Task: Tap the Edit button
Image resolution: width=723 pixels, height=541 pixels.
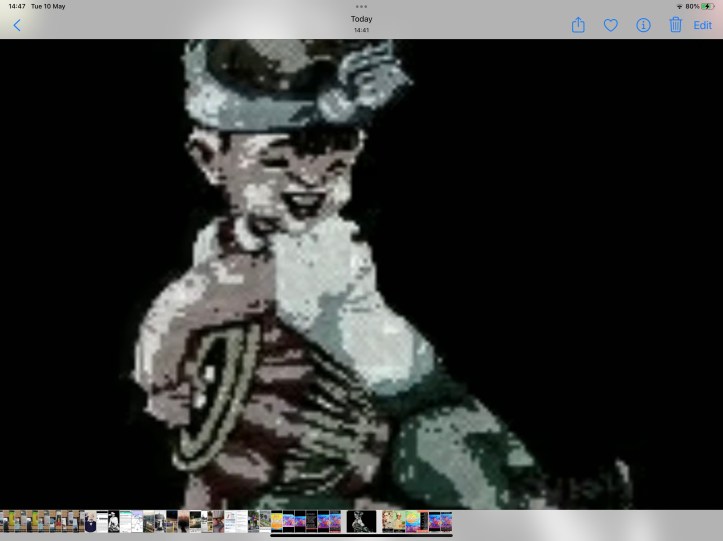Action: coord(703,25)
